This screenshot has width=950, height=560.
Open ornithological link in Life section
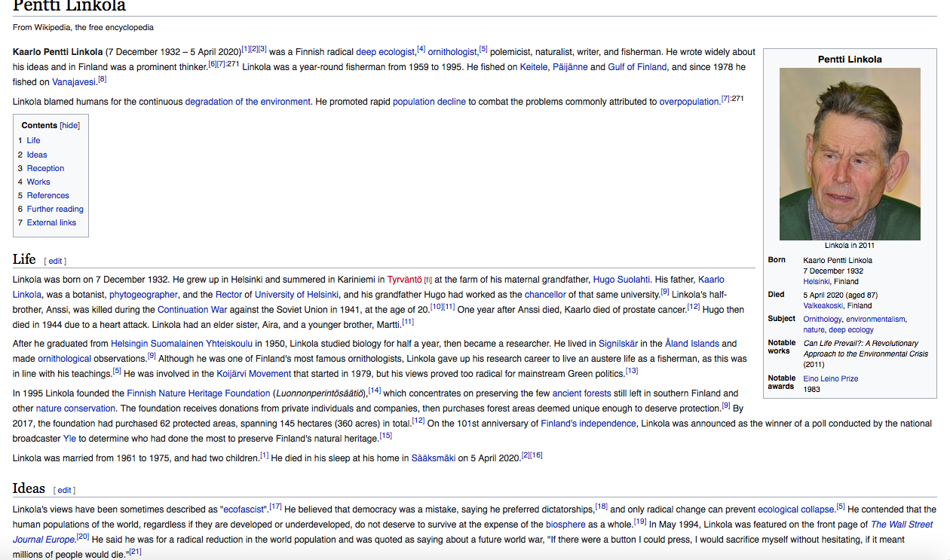(x=64, y=359)
